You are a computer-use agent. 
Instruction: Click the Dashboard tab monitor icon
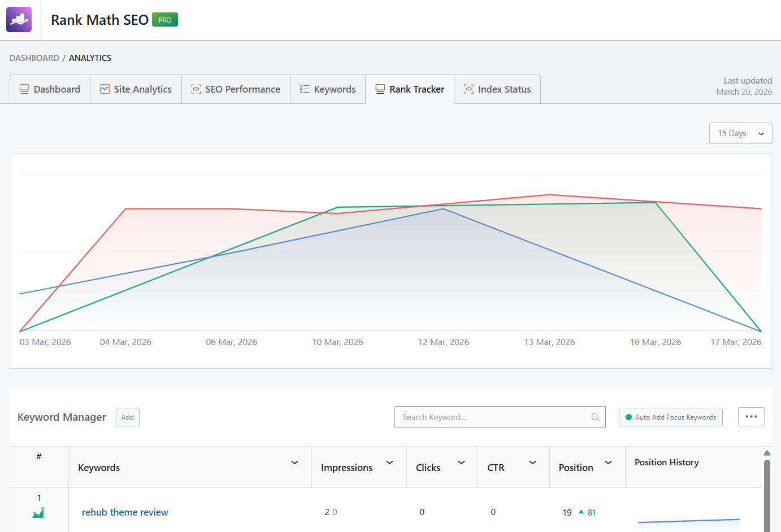coord(24,89)
